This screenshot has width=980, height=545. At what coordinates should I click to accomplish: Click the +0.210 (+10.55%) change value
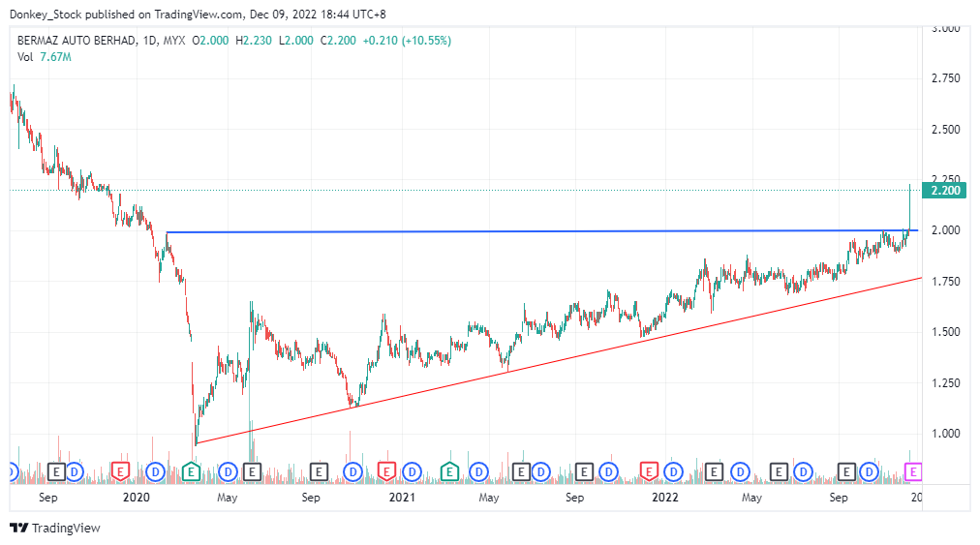pyautogui.click(x=407, y=41)
